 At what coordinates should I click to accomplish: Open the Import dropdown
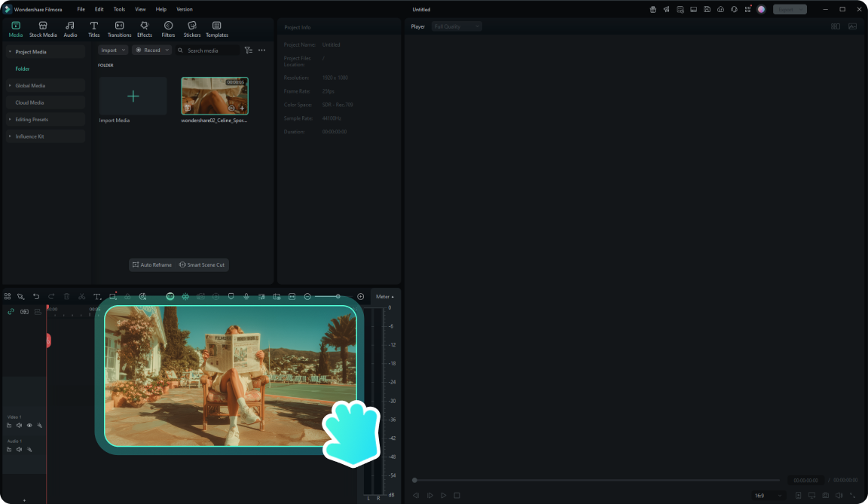click(x=113, y=50)
